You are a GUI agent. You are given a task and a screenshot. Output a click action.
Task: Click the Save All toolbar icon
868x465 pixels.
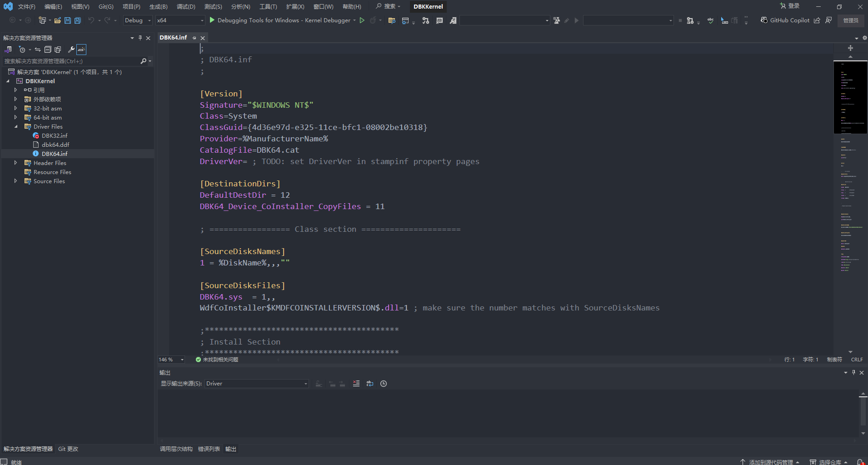pyautogui.click(x=78, y=20)
